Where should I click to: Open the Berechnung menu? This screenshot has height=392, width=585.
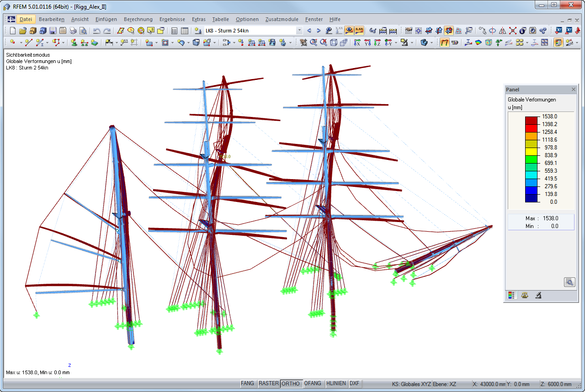(138, 19)
